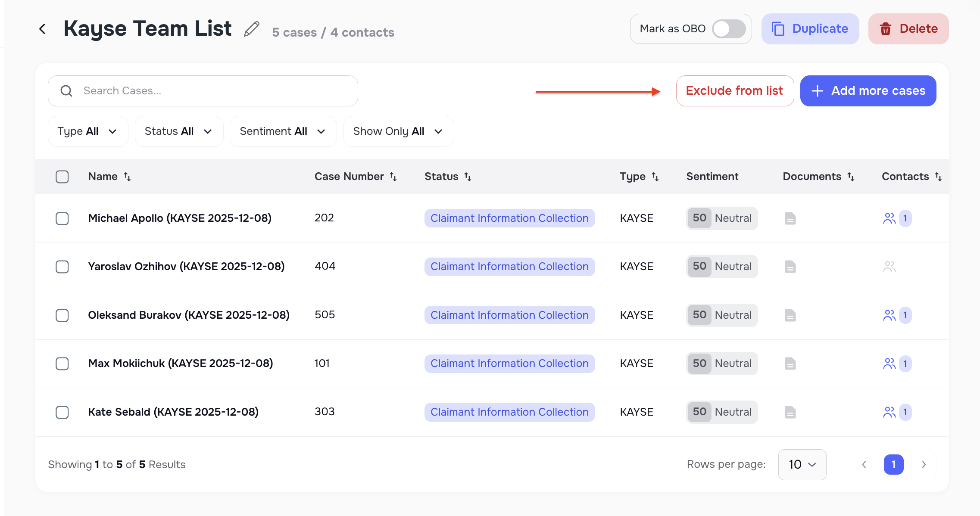Screen dimensions: 980x516
Task: Open the document icon in Michael Apollo's row
Action: [790, 218]
